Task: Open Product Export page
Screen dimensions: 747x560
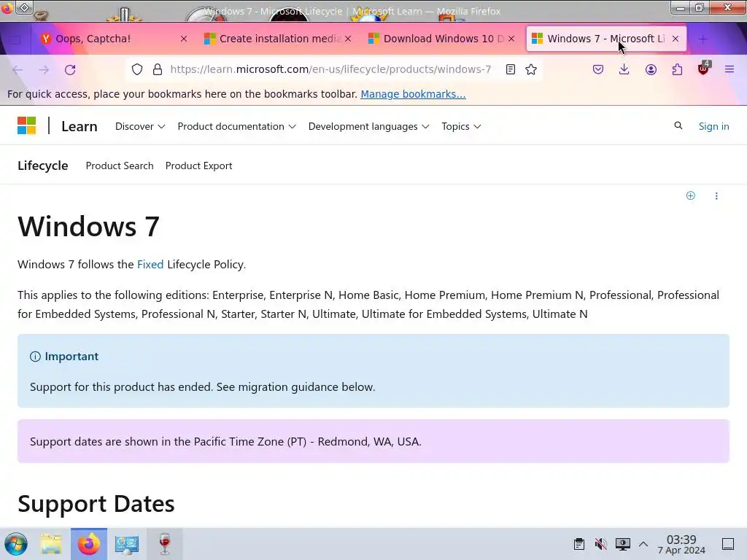Action: coord(198,166)
